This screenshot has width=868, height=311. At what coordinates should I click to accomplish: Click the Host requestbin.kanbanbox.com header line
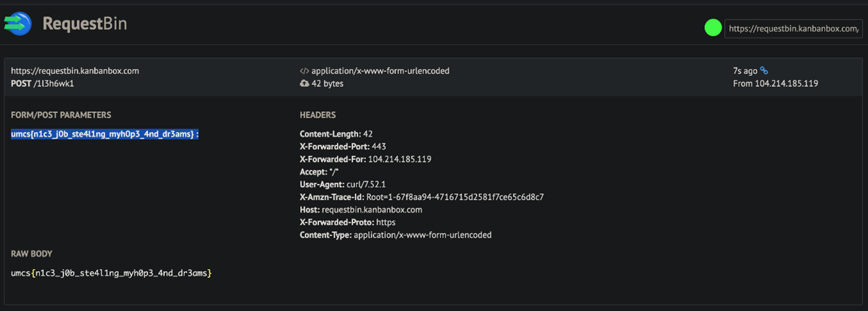(x=361, y=209)
